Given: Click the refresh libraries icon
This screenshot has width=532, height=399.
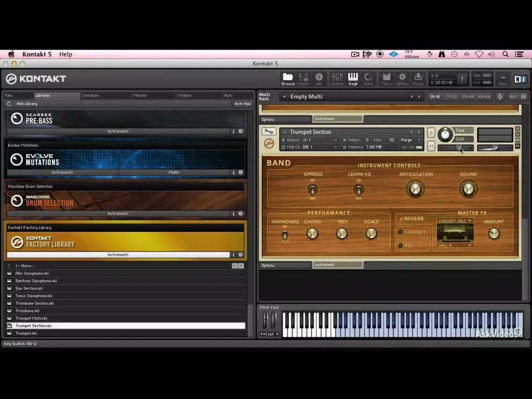Looking at the screenshot, I should click(9, 104).
